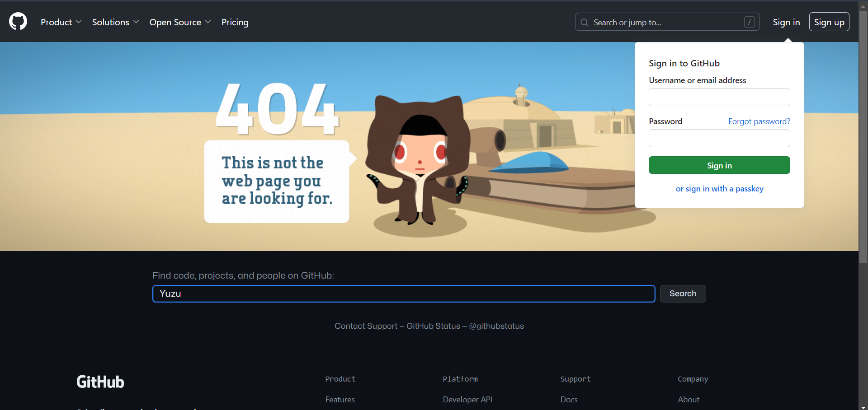Open the @githubstatus link
The image size is (868, 410).
click(x=496, y=326)
